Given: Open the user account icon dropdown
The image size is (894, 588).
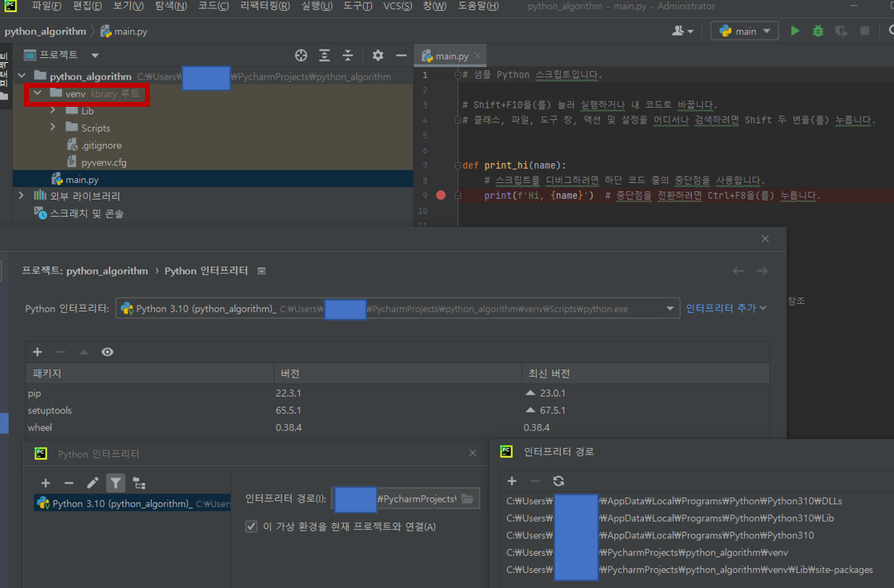Looking at the screenshot, I should (682, 31).
